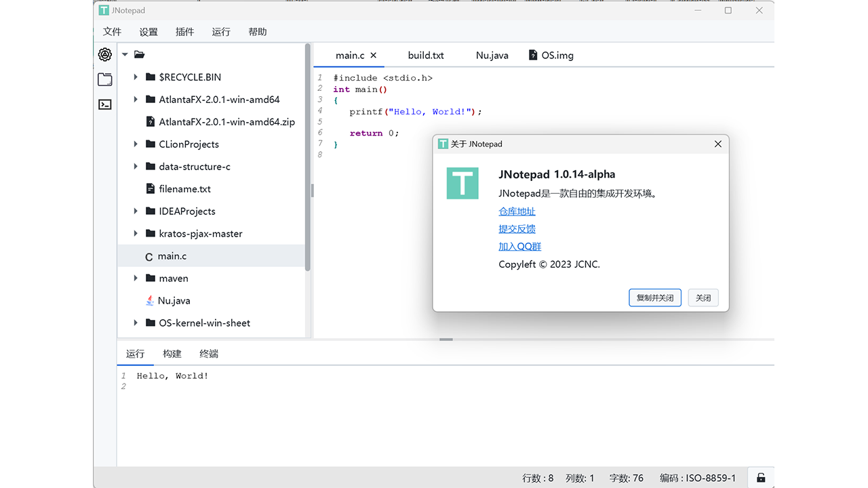Switch to the build.txt tab

point(425,55)
